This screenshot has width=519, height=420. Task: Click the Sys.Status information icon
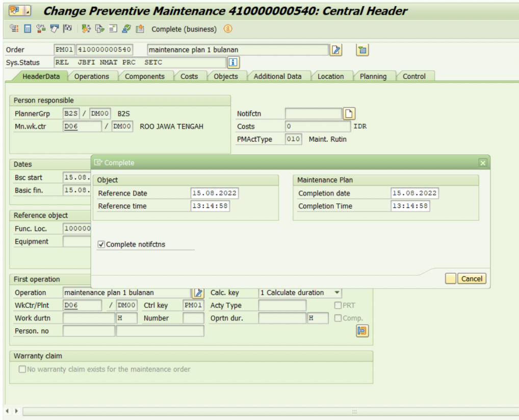click(233, 63)
